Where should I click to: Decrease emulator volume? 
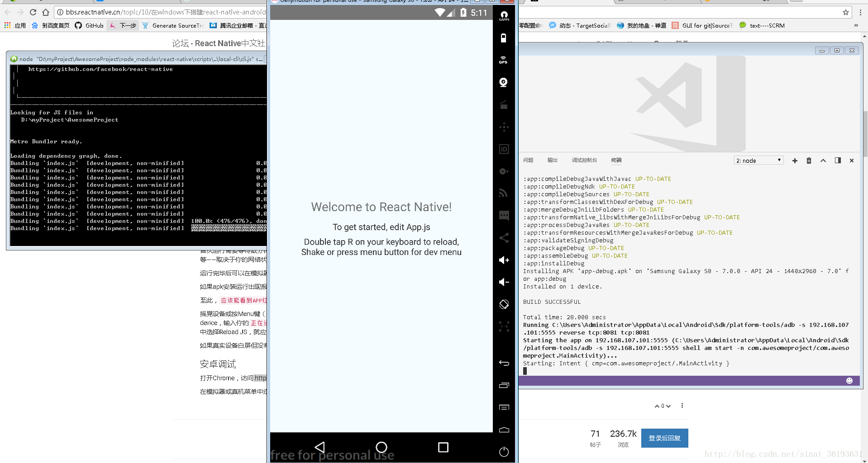[504, 282]
